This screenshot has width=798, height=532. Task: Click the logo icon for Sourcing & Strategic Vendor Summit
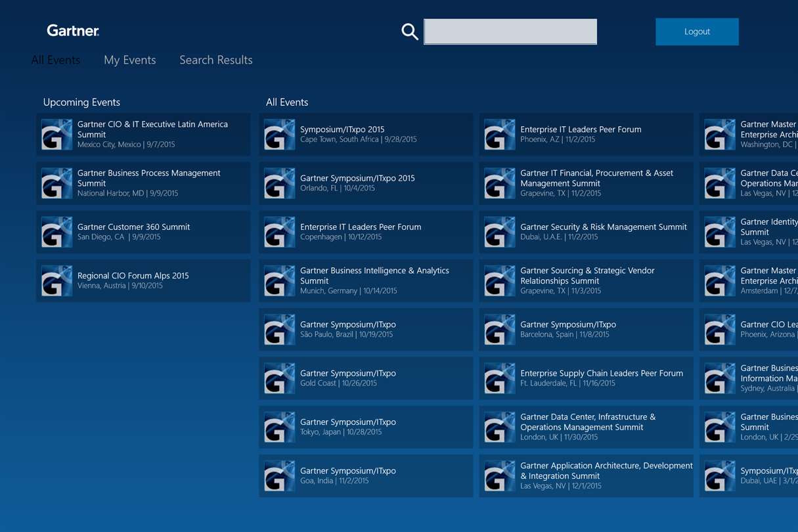500,280
